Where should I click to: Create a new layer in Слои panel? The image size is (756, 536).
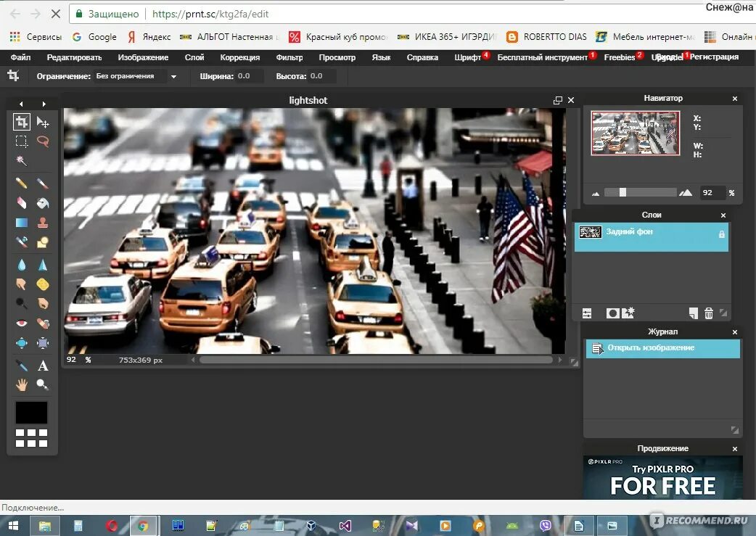point(693,313)
